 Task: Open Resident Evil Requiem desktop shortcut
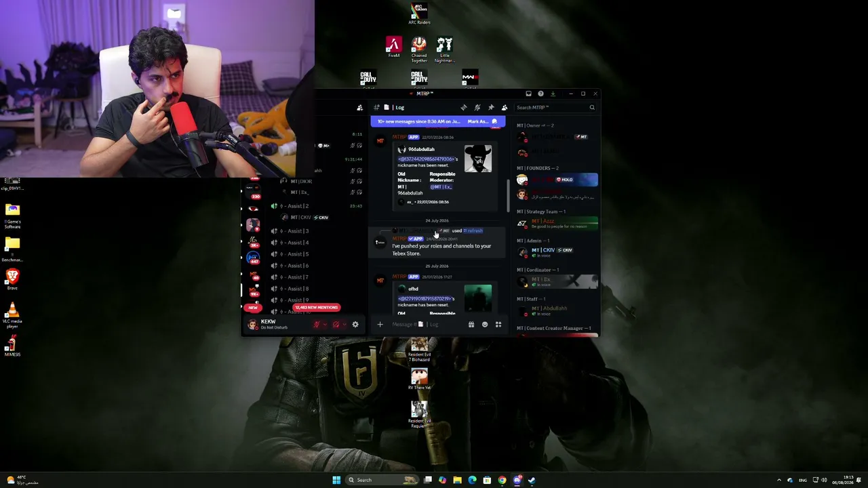[419, 414]
